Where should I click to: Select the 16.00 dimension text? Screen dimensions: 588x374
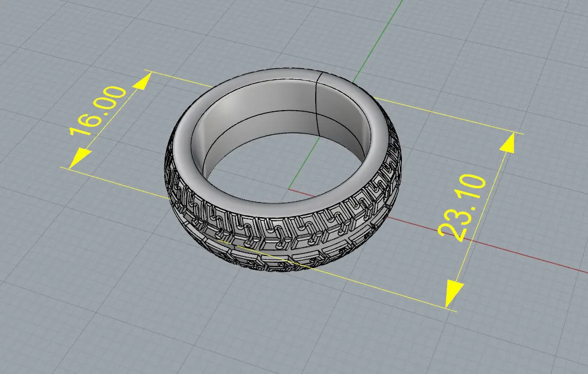pos(98,111)
